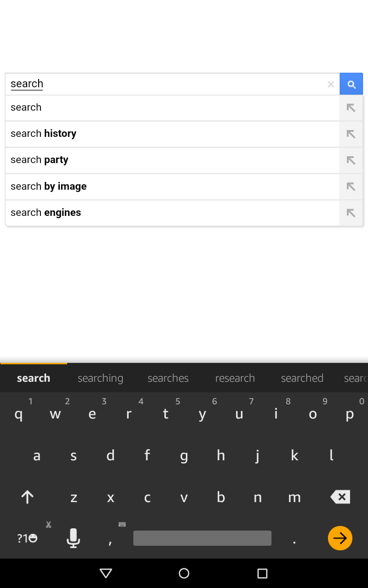Screen dimensions: 368x588
Task: Tap the arrow icon next to 'search history' suggestion
Action: [x=351, y=134]
